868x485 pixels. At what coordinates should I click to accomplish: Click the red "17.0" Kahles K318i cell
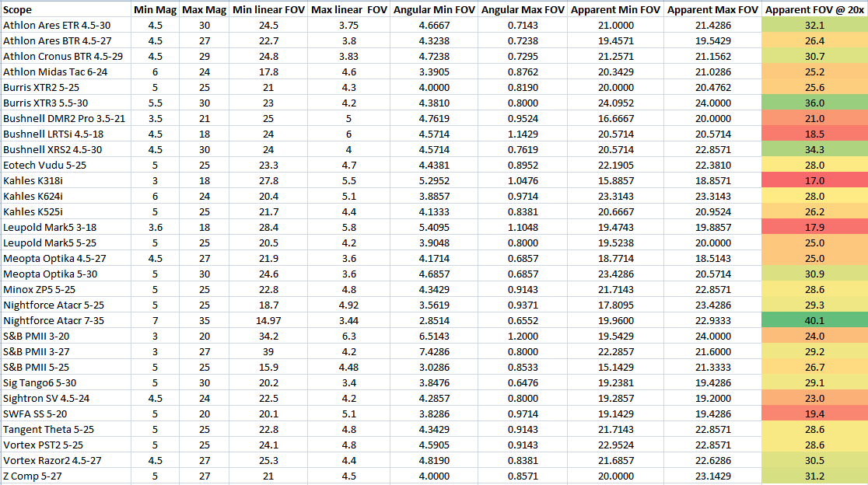click(x=815, y=181)
